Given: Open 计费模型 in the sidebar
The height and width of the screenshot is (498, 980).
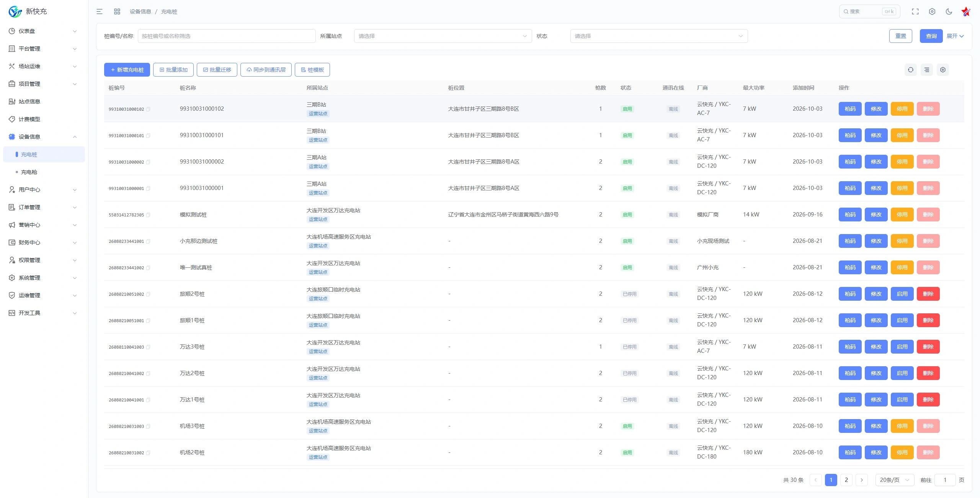Looking at the screenshot, I should coord(44,119).
